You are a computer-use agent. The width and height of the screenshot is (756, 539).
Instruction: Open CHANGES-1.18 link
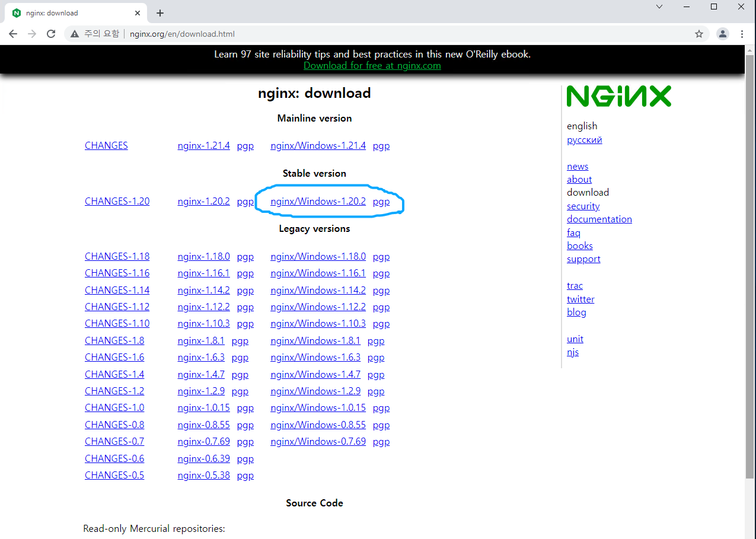pyautogui.click(x=117, y=256)
